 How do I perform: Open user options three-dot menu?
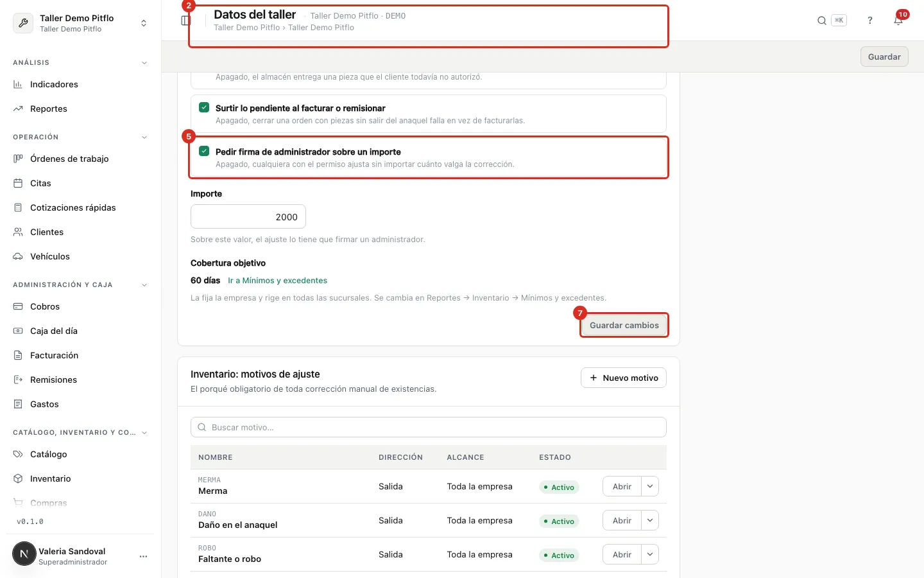143,556
